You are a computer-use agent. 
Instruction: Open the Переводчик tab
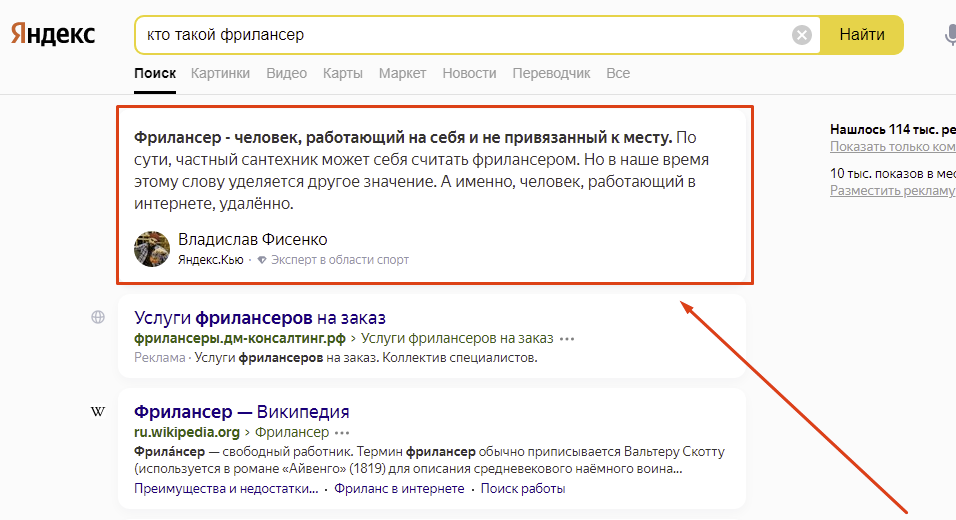click(551, 73)
